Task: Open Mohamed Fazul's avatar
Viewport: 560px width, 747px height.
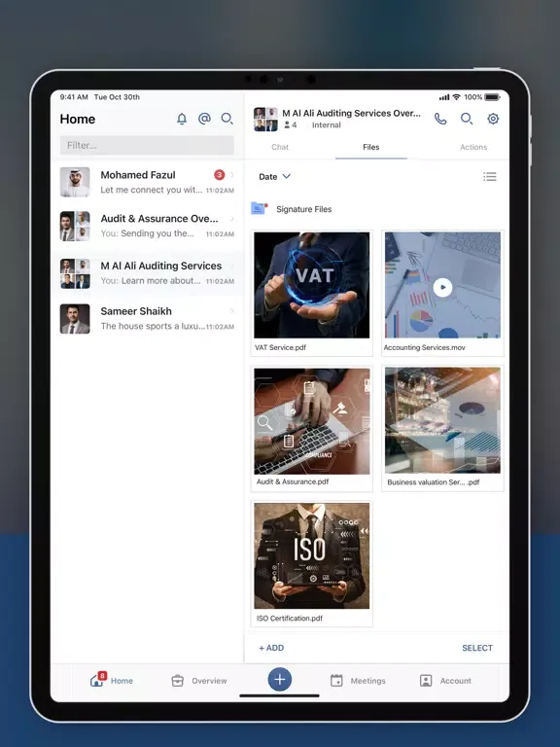Action: [x=75, y=182]
